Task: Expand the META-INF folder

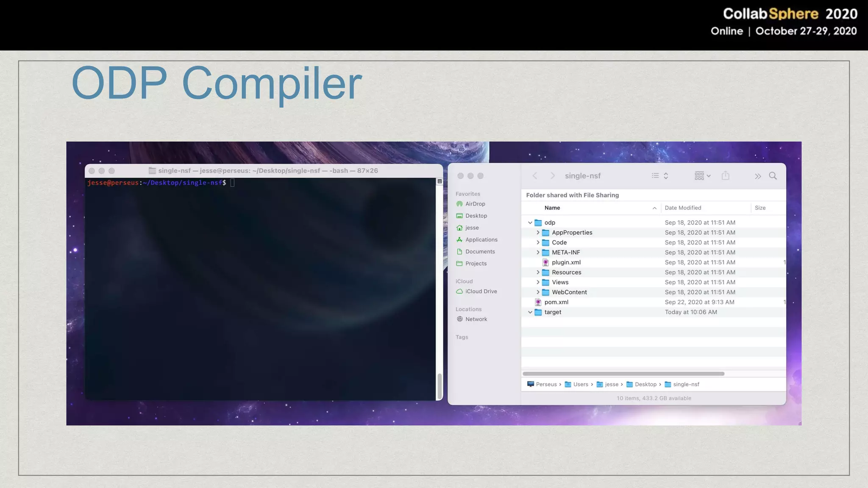Action: (538, 252)
